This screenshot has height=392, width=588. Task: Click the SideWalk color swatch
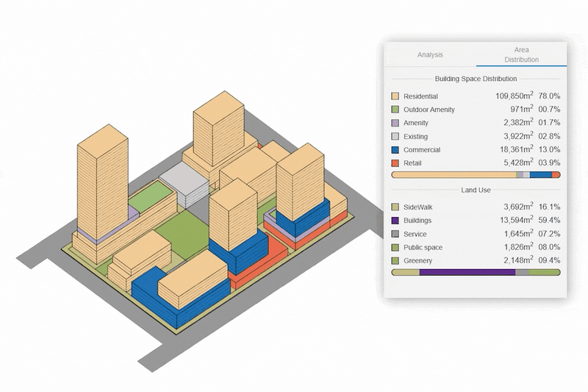395,207
